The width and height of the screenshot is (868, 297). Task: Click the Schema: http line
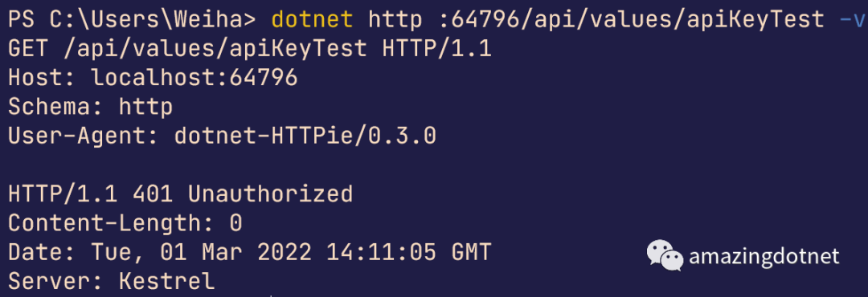pyautogui.click(x=91, y=107)
